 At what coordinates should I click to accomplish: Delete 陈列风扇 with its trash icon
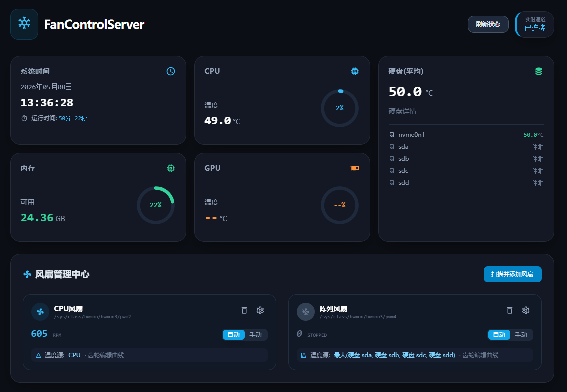tap(510, 310)
